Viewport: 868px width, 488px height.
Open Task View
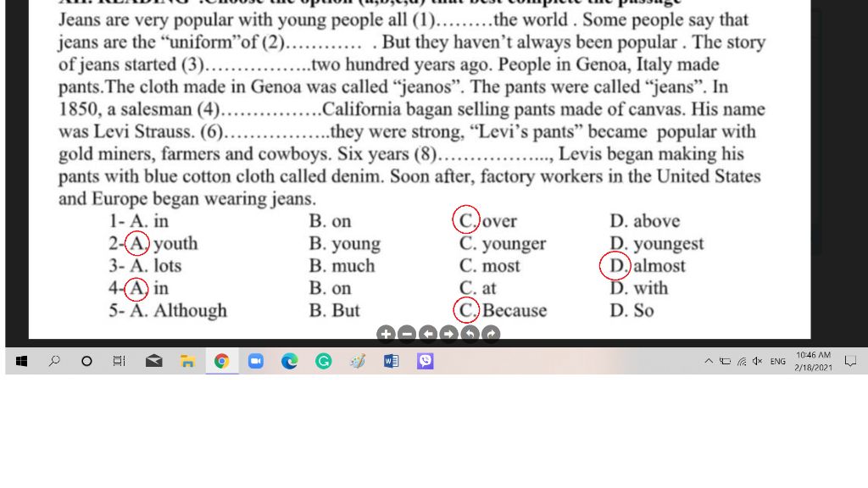click(x=119, y=361)
